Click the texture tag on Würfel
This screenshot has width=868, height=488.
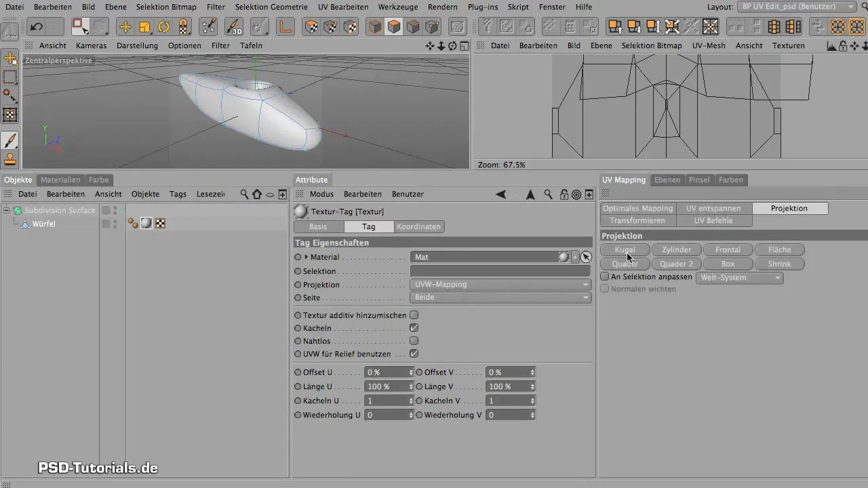(x=146, y=224)
